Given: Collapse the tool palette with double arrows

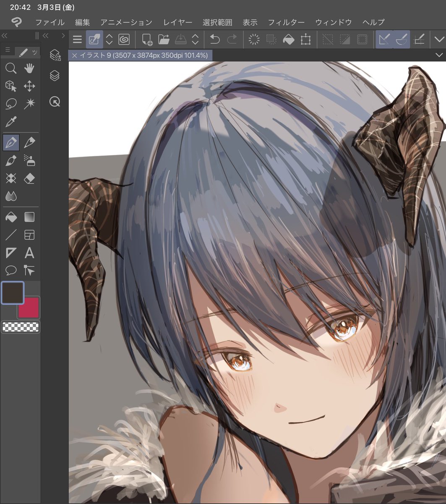Looking at the screenshot, I should [x=5, y=36].
